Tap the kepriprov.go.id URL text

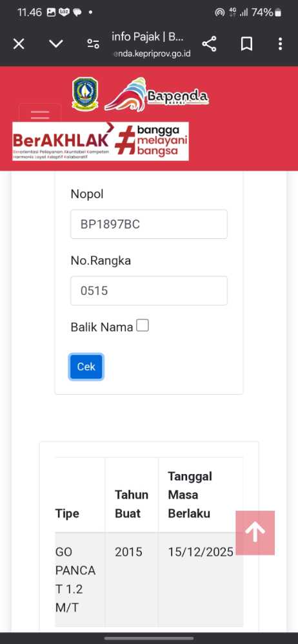tap(152, 53)
